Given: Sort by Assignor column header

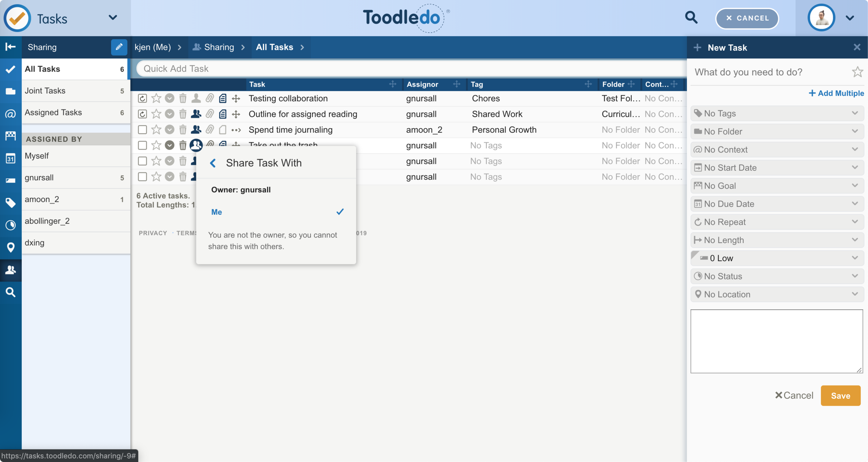Looking at the screenshot, I should (422, 84).
